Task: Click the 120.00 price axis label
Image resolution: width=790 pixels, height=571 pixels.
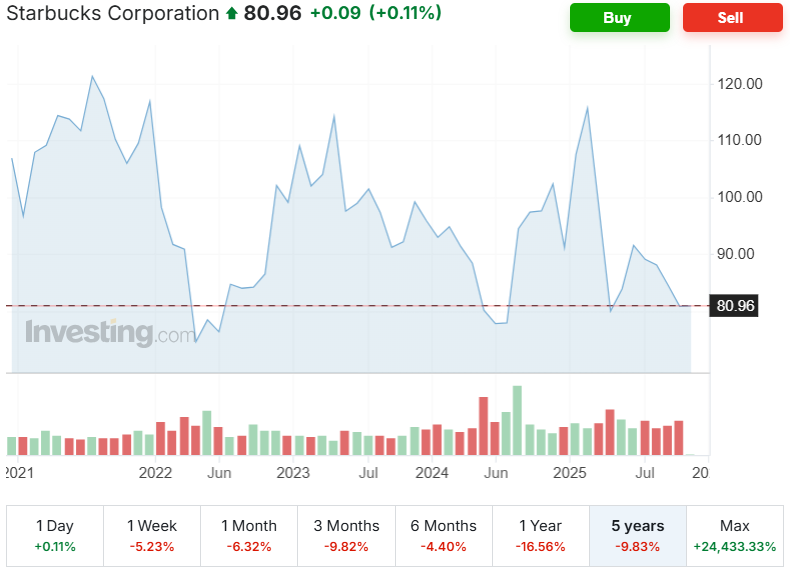Action: point(741,84)
